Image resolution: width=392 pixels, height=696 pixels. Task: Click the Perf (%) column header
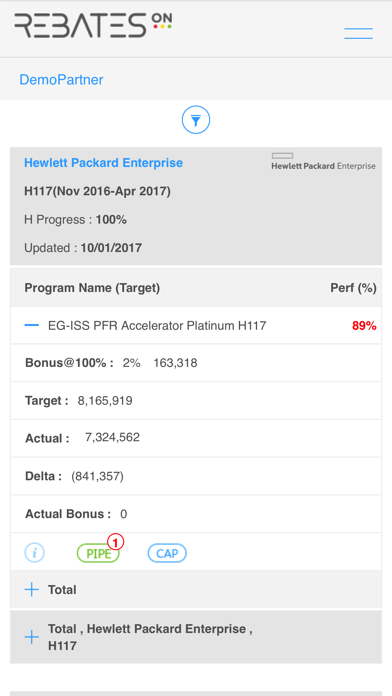coord(353,288)
